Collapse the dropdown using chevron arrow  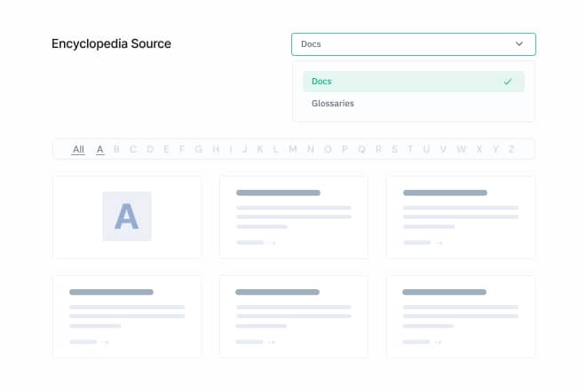[519, 43]
